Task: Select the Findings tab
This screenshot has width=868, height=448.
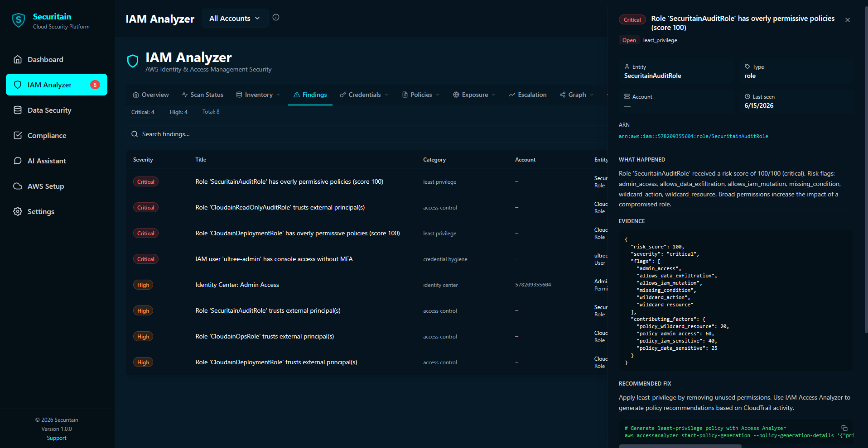Action: point(310,95)
